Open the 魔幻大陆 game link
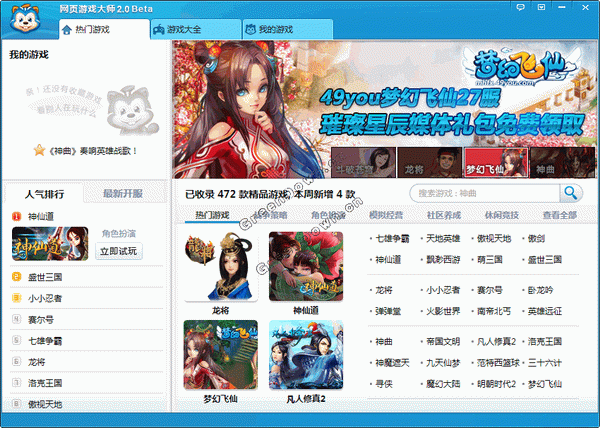Screen dimensions: 600x428 tap(443, 384)
